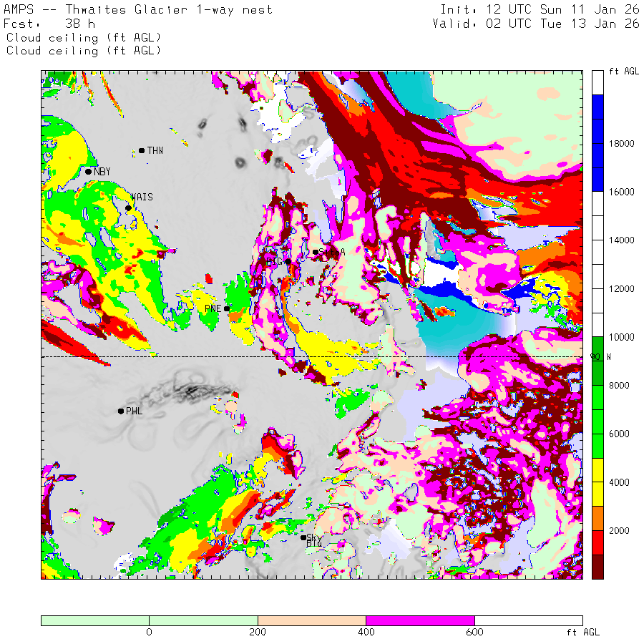The height and width of the screenshot is (644, 644).
Task: Click the '200' label under horizontal legend
Action: tap(258, 632)
